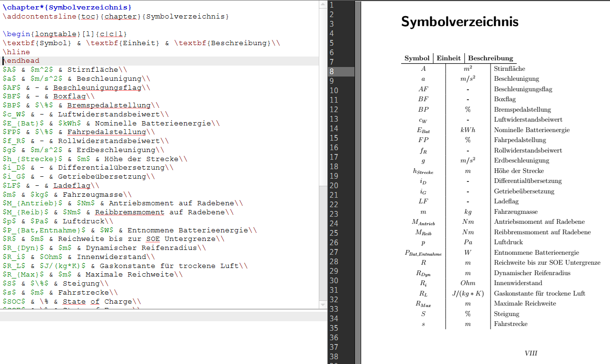Click line number 1 in gutter
The width and height of the screenshot is (610, 364).
pyautogui.click(x=332, y=5)
